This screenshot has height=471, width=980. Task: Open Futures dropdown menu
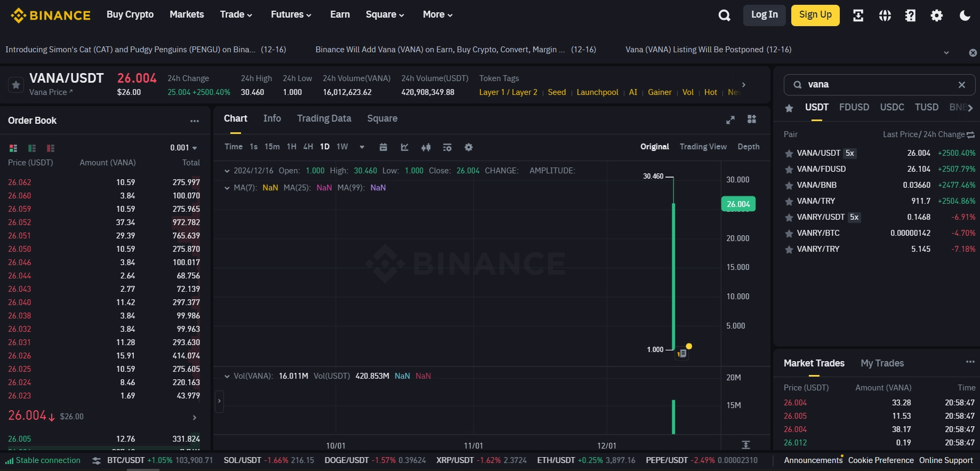coord(291,14)
